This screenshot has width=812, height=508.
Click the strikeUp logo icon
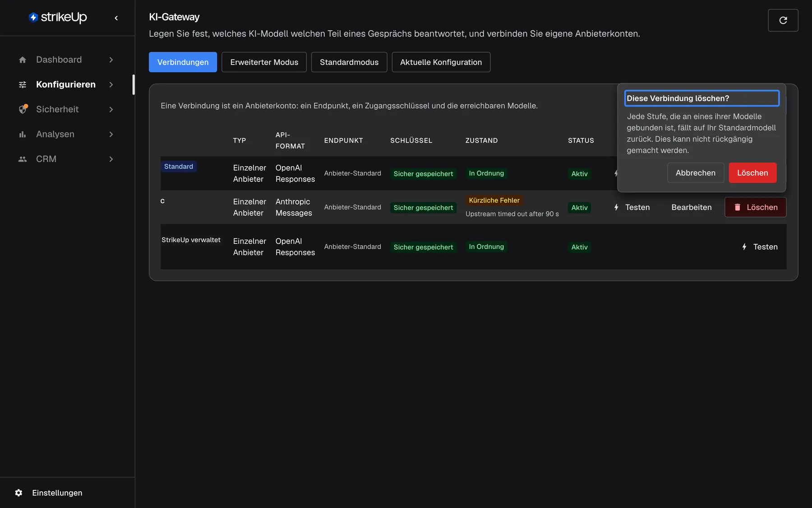point(33,18)
